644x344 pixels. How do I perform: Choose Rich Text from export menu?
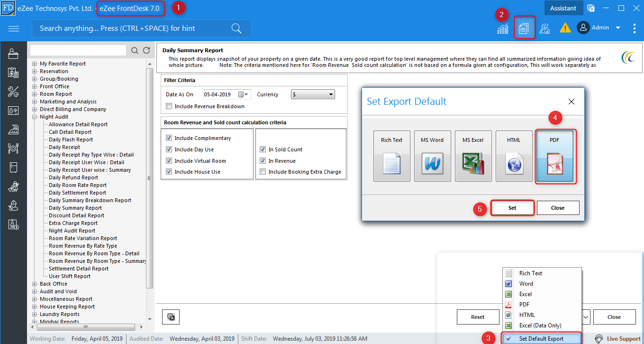pyautogui.click(x=542, y=273)
